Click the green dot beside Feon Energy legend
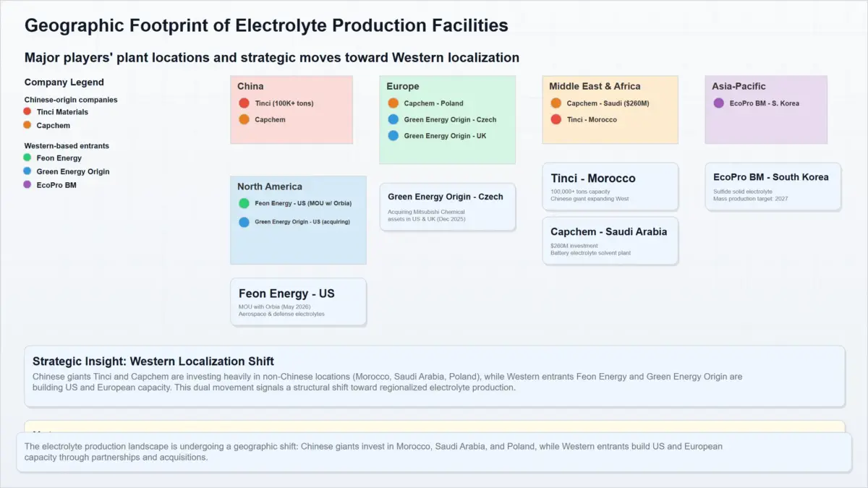The image size is (868, 488). [27, 158]
